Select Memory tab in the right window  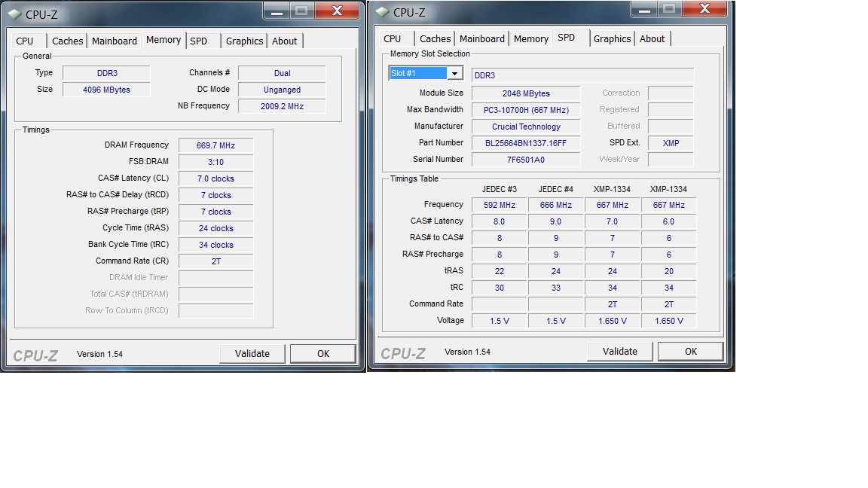531,38
